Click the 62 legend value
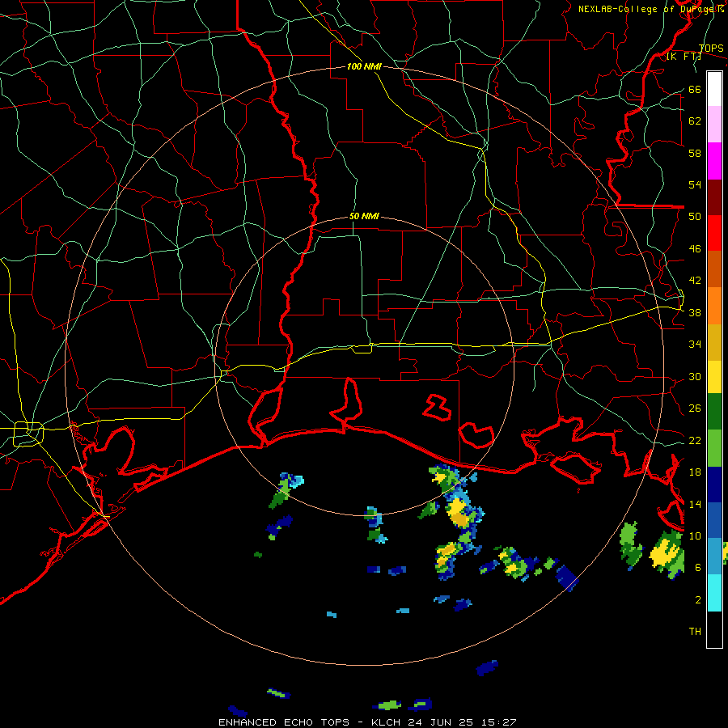The width and height of the screenshot is (728, 728). pos(695,121)
